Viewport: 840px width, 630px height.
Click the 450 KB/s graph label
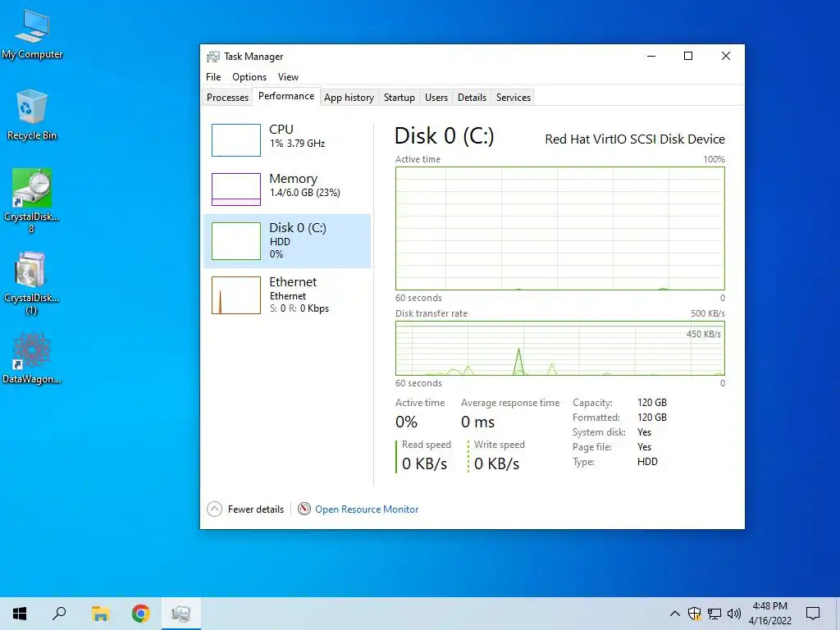click(703, 334)
